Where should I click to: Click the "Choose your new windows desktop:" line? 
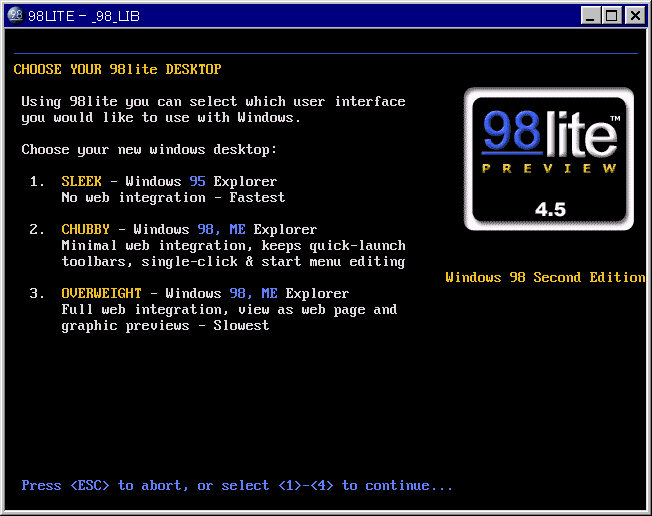point(149,150)
